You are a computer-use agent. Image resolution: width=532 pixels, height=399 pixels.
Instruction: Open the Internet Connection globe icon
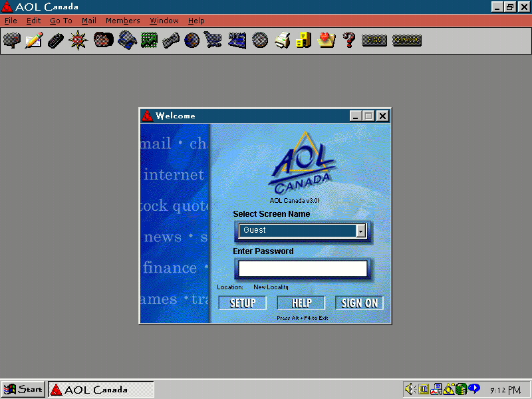coord(192,40)
